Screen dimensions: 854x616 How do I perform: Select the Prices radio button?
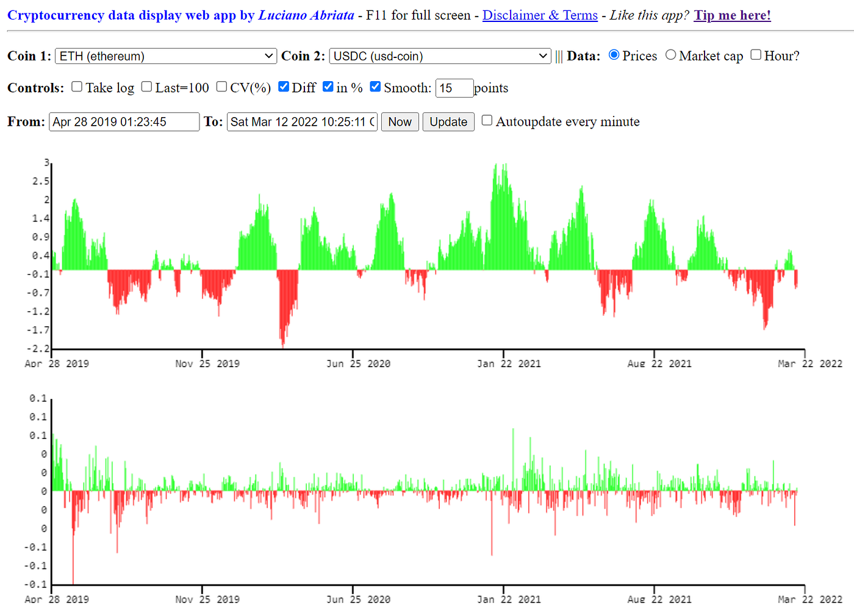click(x=614, y=55)
